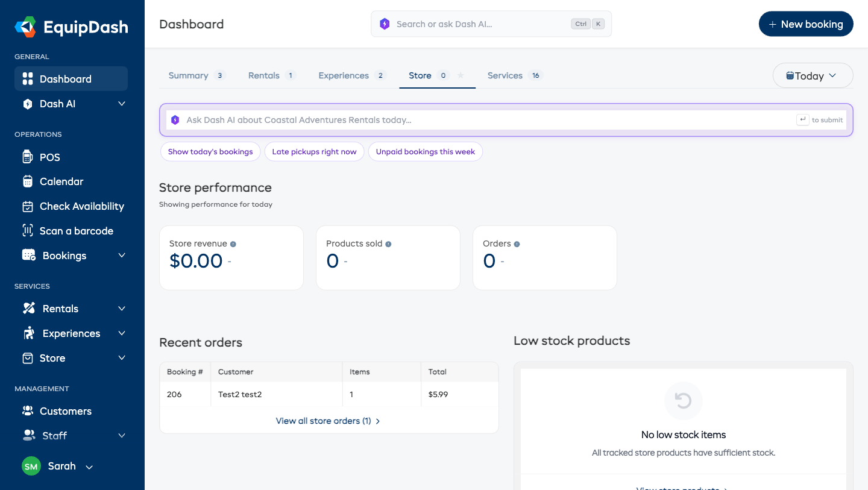The height and width of the screenshot is (490, 868).
Task: Click booking number 206 in Recent orders
Action: [x=174, y=395]
